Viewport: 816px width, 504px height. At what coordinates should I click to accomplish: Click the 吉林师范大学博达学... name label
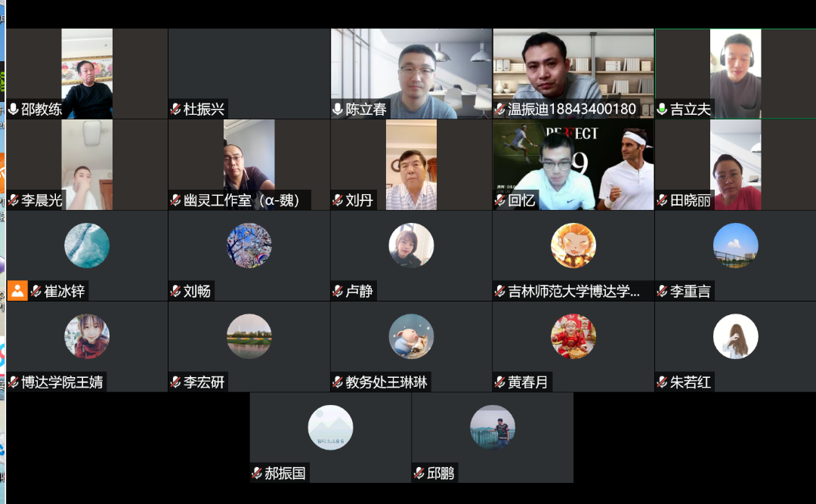tap(573, 291)
